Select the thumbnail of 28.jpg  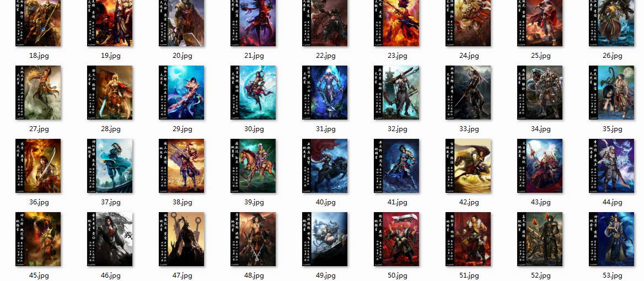(x=110, y=93)
